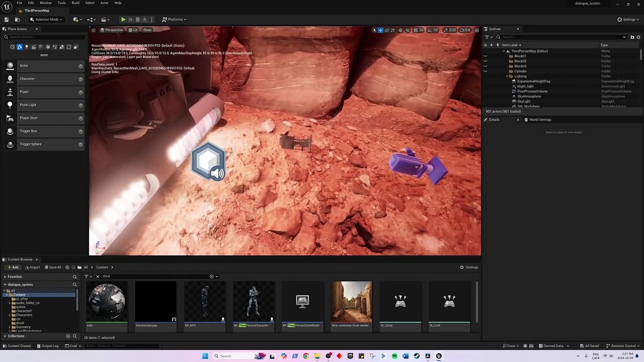Collapse ThirdPersonMap (Editor) tree root
644x362 pixels.
504,51
